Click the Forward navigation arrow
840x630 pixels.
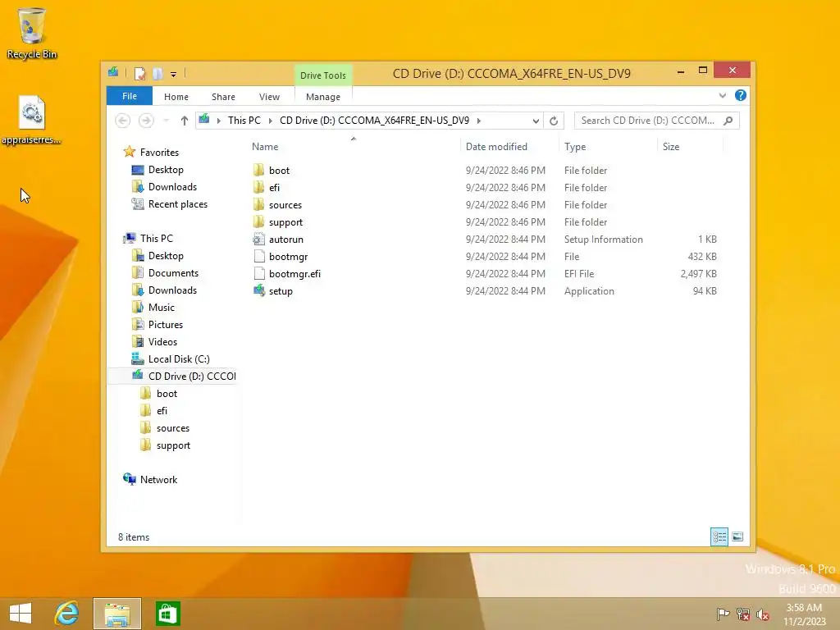coord(146,121)
